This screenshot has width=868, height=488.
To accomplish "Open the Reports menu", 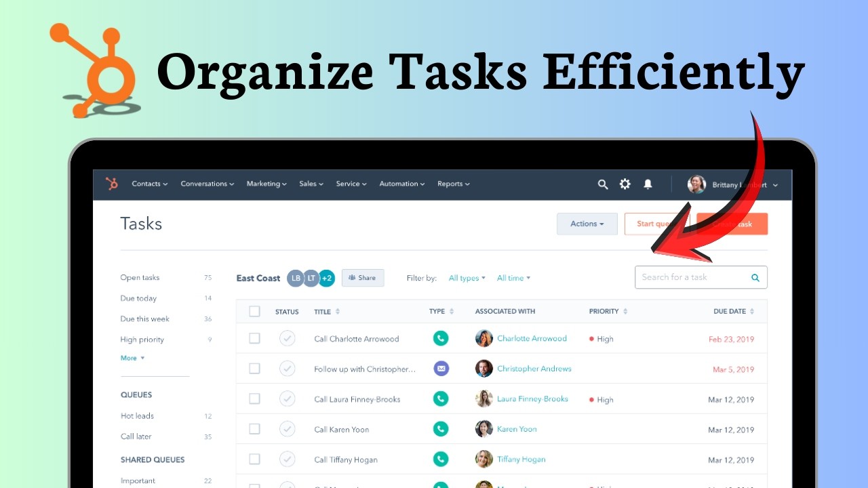I will [454, 184].
